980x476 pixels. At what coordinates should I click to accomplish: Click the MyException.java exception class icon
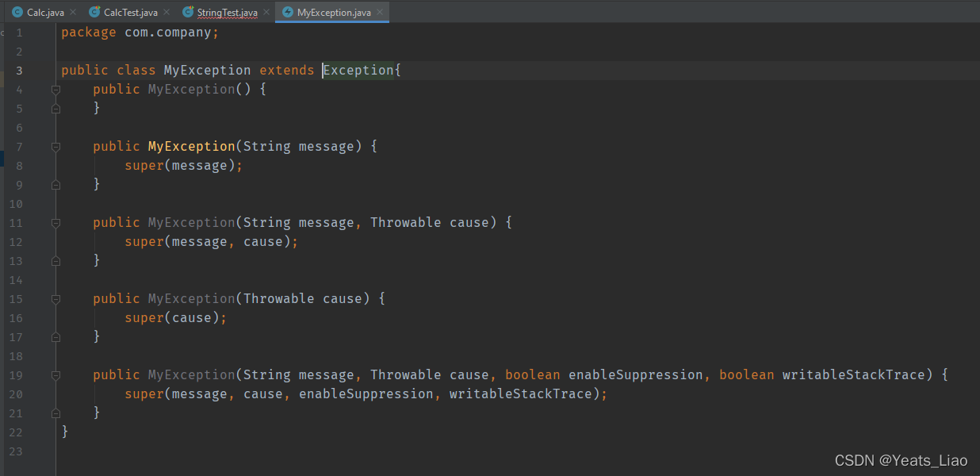pos(288,13)
